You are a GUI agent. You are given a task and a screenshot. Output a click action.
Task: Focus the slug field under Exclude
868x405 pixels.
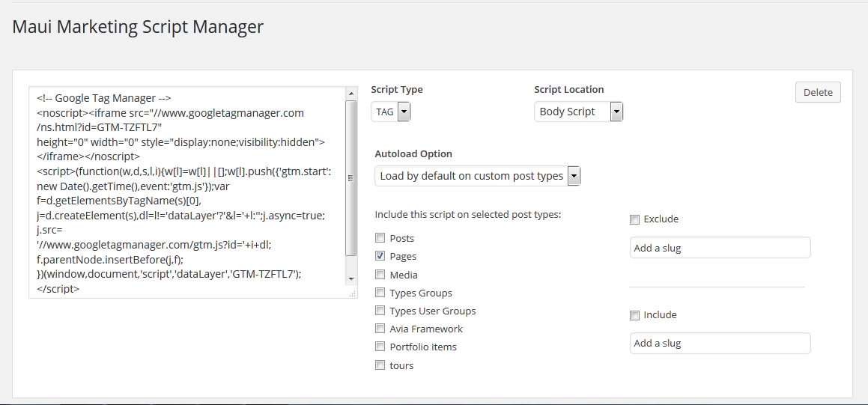coord(720,248)
